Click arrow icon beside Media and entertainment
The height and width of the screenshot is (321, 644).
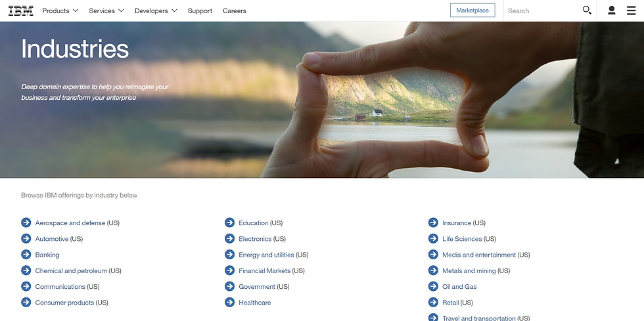pos(433,255)
